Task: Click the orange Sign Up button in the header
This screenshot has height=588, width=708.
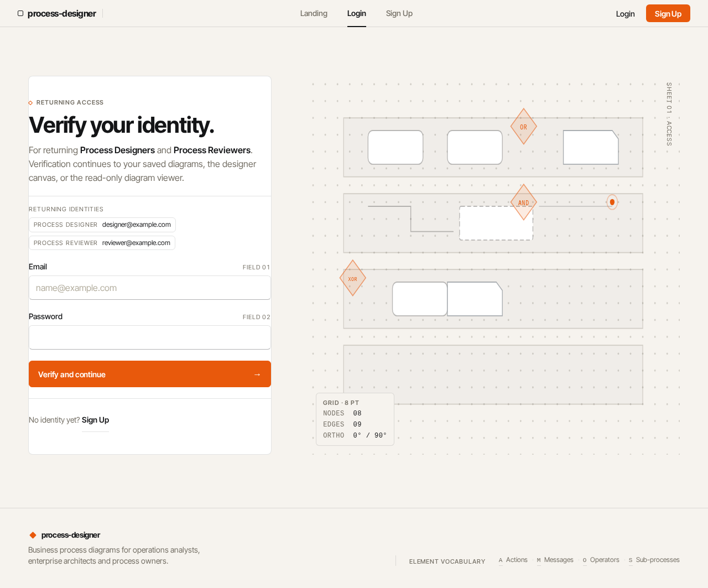Action: click(x=668, y=13)
